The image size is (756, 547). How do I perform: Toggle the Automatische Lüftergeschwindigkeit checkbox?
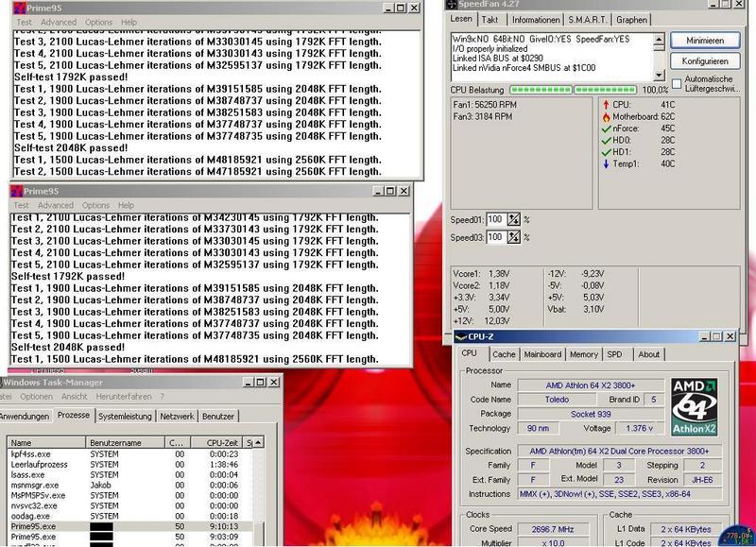point(677,84)
